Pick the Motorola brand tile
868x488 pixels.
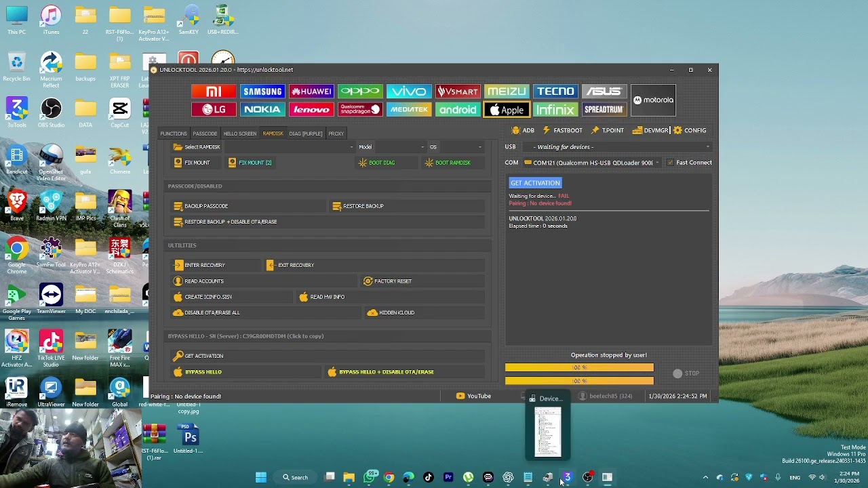pos(653,100)
